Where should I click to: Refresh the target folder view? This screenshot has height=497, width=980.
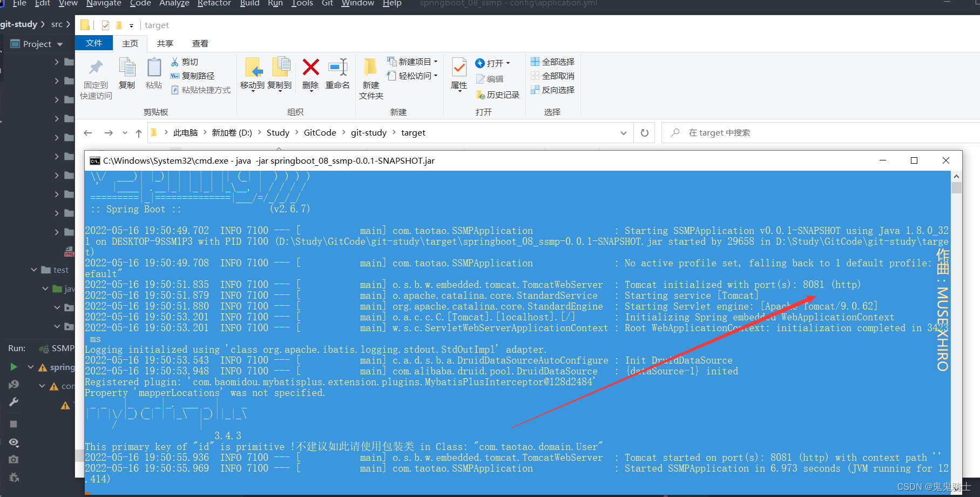(645, 133)
